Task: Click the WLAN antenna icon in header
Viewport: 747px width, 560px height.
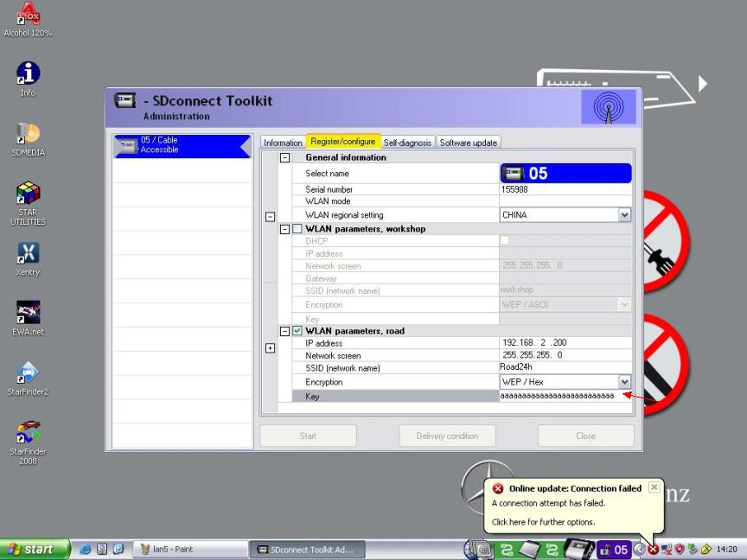Action: tap(609, 107)
